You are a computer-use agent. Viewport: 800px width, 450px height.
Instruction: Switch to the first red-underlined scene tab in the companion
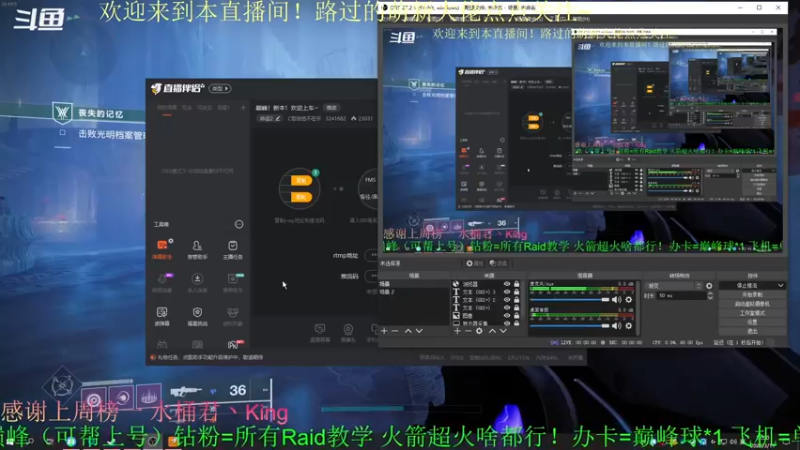click(x=167, y=108)
